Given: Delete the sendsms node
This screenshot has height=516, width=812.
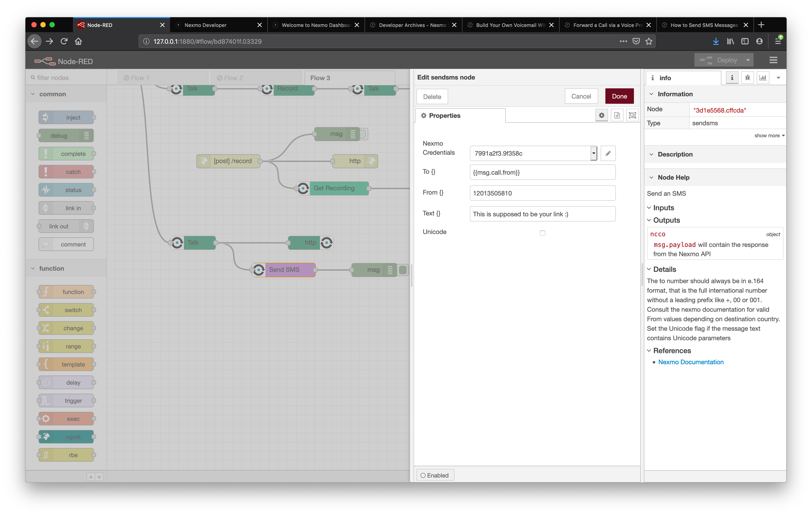Looking at the screenshot, I should [x=432, y=97].
